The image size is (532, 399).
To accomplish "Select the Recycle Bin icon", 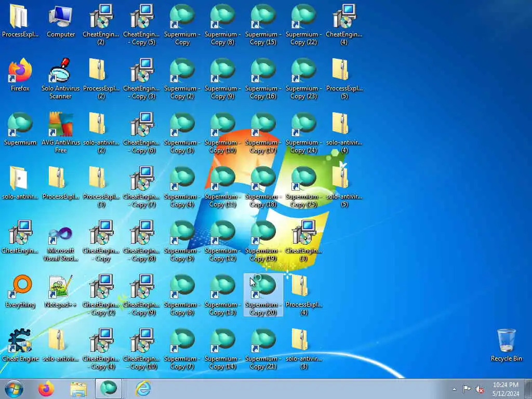I will pyautogui.click(x=506, y=345).
